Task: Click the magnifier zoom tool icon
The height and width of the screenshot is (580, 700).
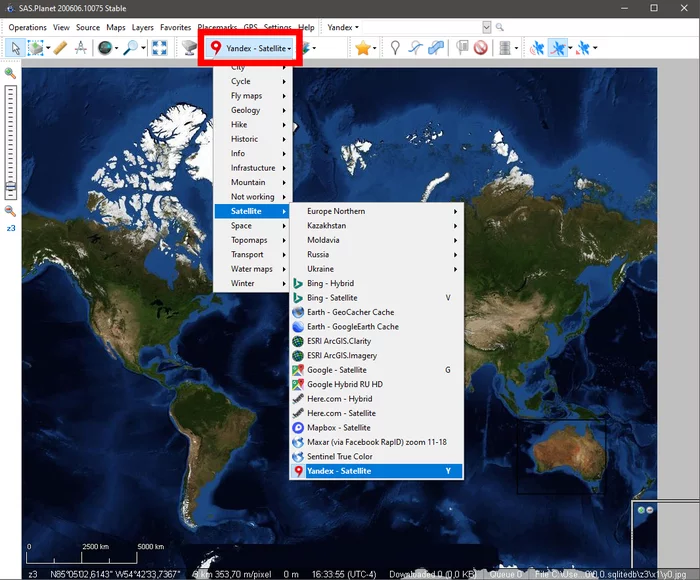Action: pyautogui.click(x=130, y=48)
